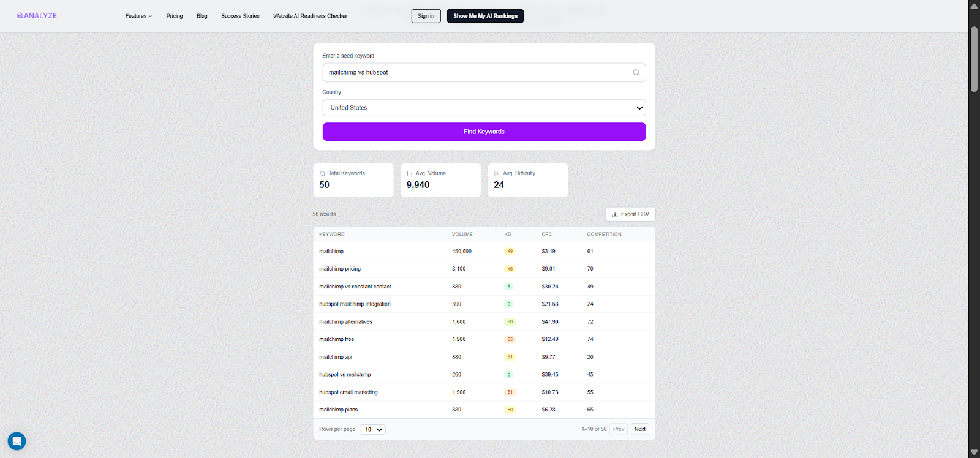Click the page vertical scrollbar thumb
980x458 pixels.
pyautogui.click(x=974, y=59)
